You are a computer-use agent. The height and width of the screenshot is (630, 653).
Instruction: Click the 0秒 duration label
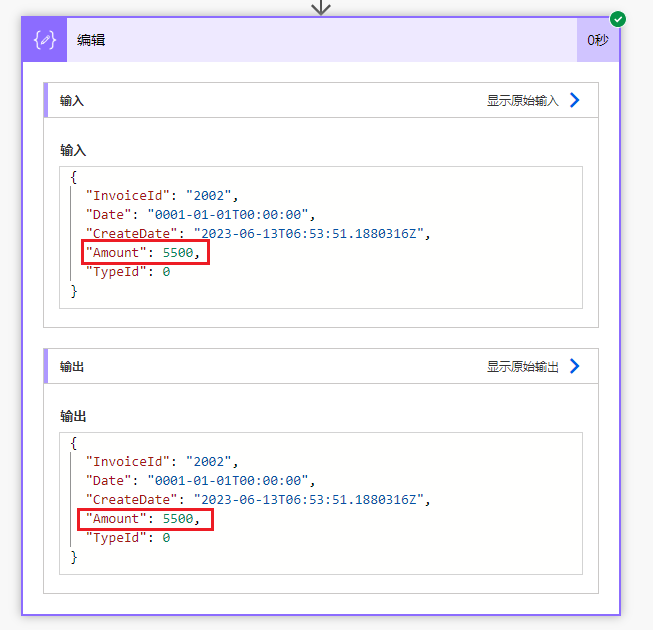[598, 40]
